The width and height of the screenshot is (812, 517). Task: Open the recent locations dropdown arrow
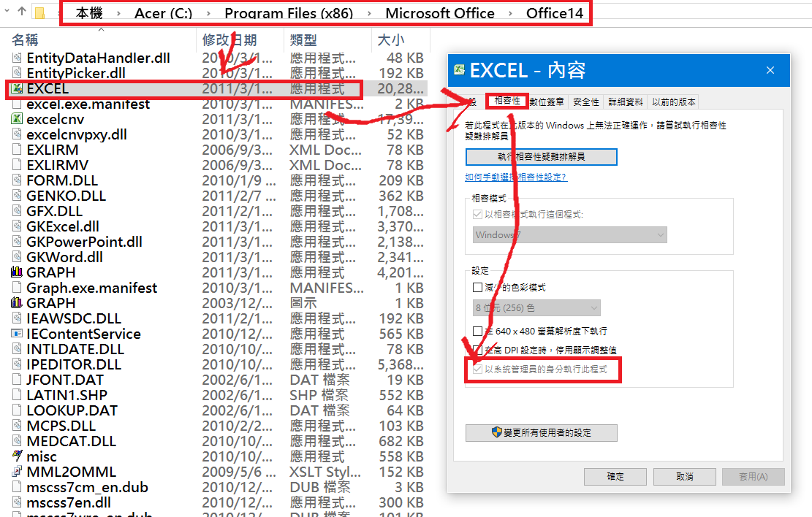[x=7, y=10]
